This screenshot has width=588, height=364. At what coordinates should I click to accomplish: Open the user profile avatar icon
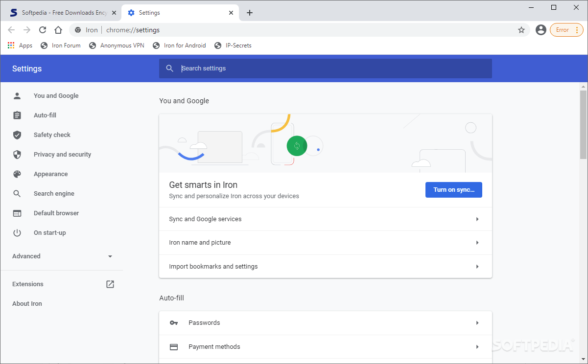click(x=541, y=30)
